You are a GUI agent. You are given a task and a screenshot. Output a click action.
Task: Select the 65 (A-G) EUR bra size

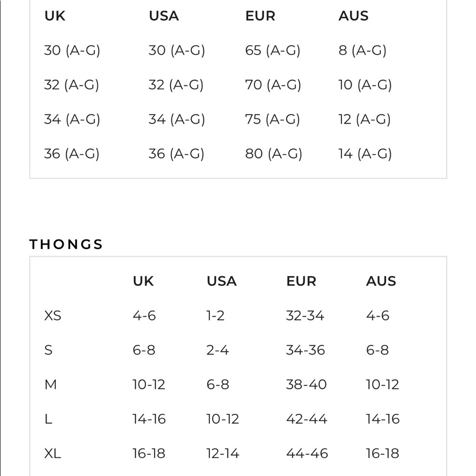tap(273, 50)
